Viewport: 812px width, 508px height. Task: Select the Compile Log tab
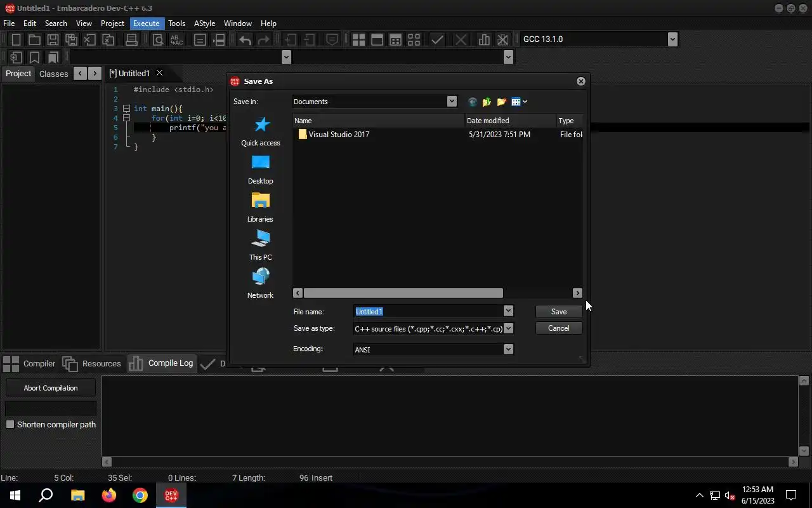(161, 363)
